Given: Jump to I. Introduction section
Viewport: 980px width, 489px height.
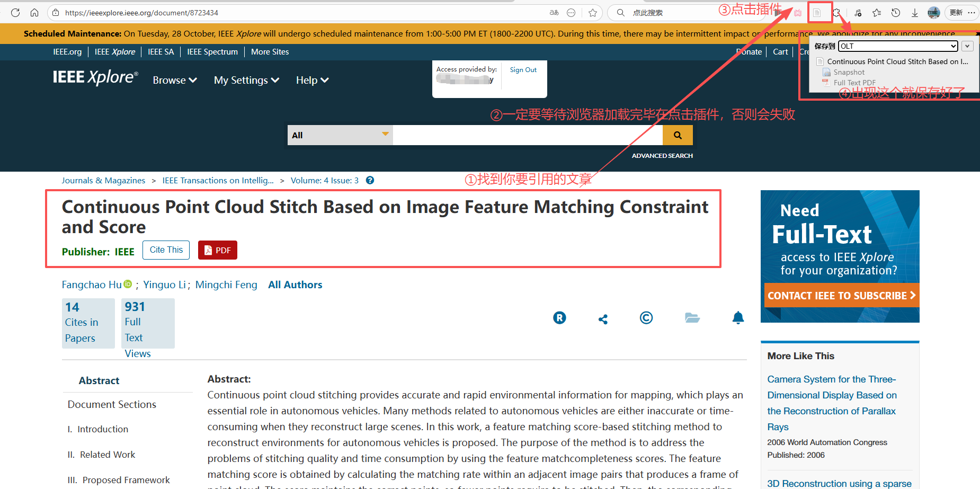Looking at the screenshot, I should point(98,429).
